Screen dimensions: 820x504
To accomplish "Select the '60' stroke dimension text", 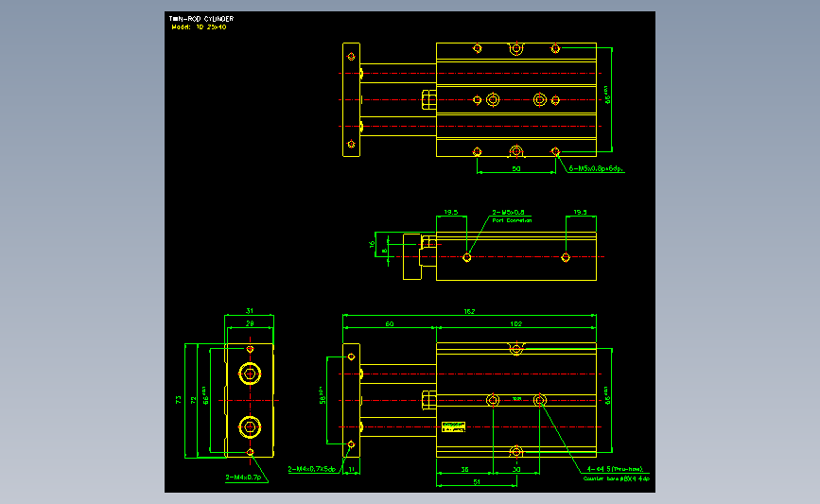I will click(x=390, y=324).
